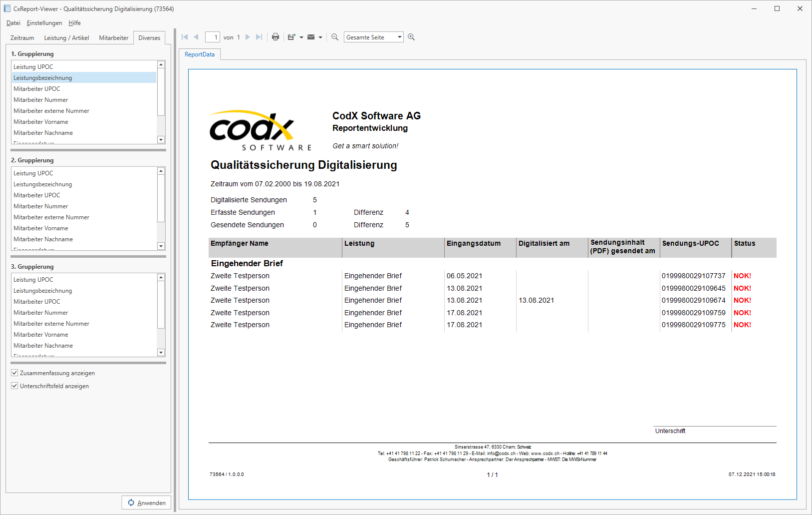Select the ReportData tab
812x515 pixels.
coord(200,54)
